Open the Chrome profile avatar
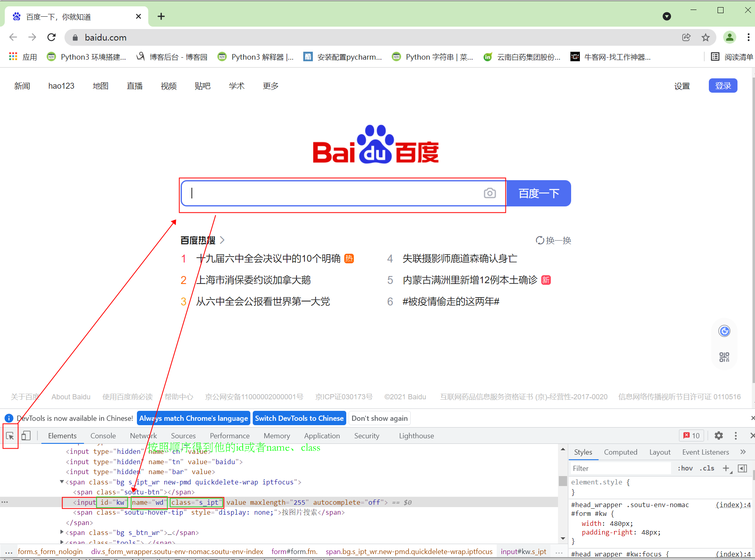755x560 pixels. pyautogui.click(x=730, y=37)
